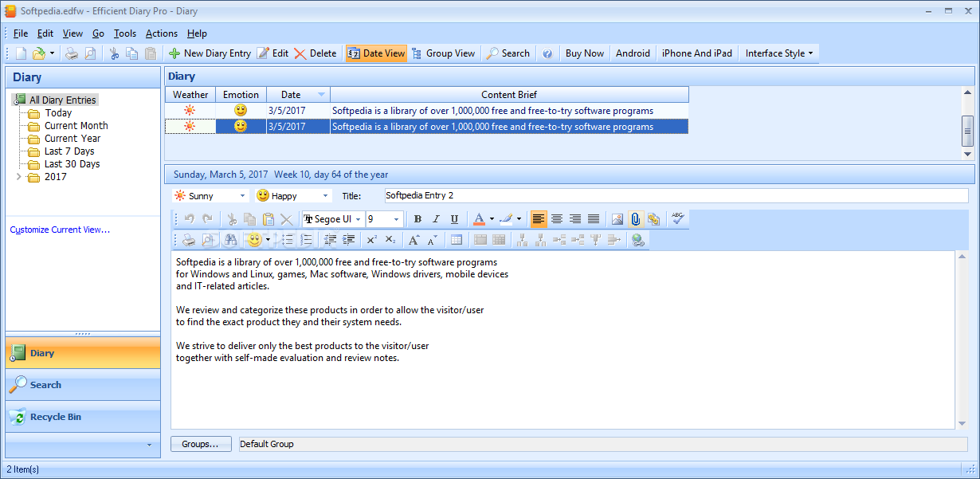Sort by the Date column header
Screen dimensions: 980x479
298,95
